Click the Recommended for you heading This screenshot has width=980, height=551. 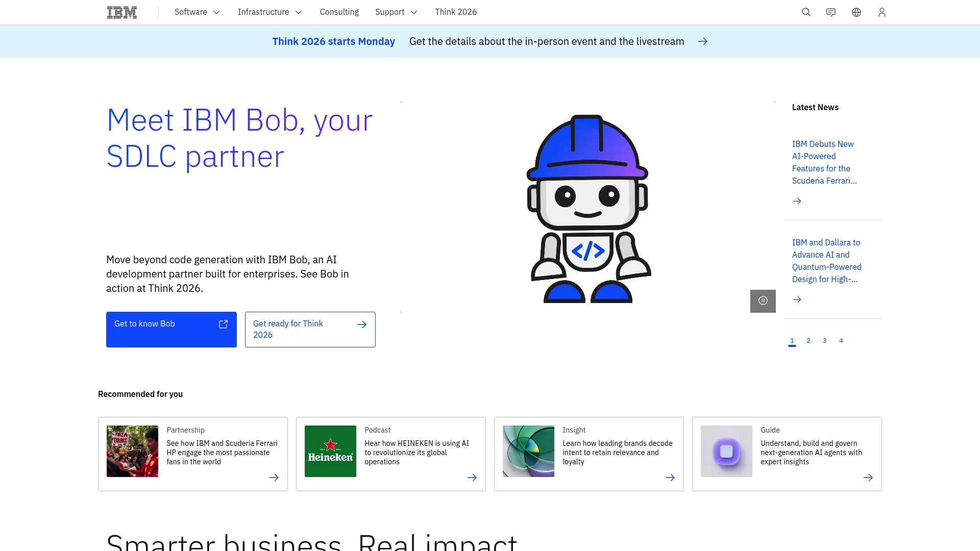pos(140,394)
